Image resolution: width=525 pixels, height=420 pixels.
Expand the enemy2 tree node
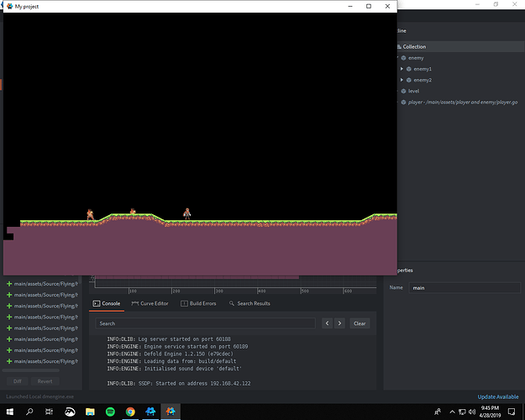[402, 80]
